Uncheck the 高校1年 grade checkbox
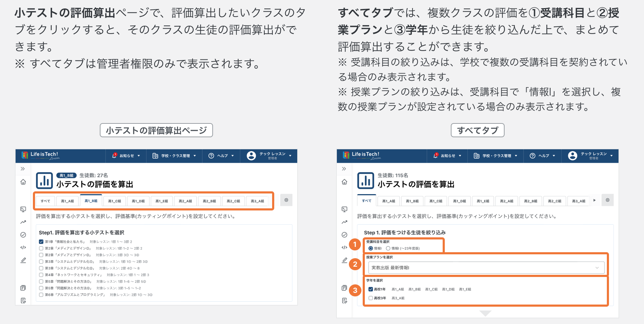The height and width of the screenshot is (324, 644). (370, 289)
